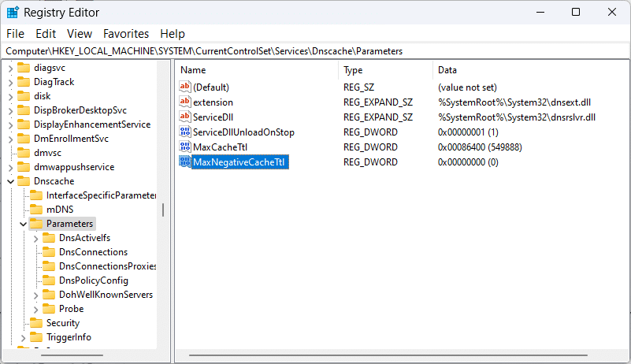Screen dimensions: 631x364
Task: Click the DWORD icon beside ServiceDllUnloadOnStop
Action: 185,132
